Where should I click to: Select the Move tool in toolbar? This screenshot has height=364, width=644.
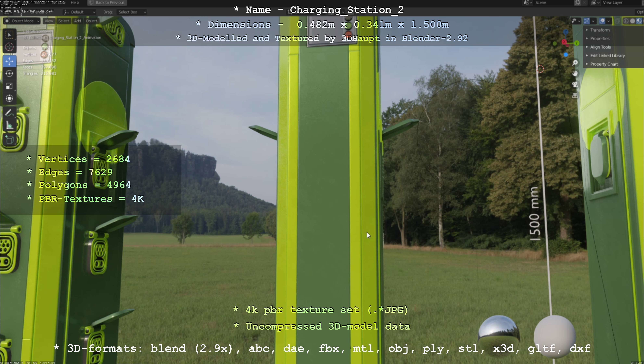pos(9,61)
